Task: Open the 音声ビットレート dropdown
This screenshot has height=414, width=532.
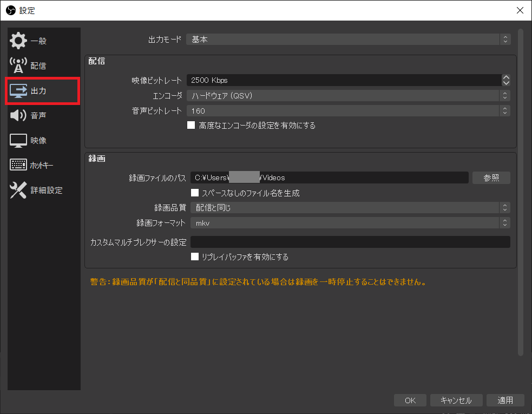Action: tap(348, 110)
